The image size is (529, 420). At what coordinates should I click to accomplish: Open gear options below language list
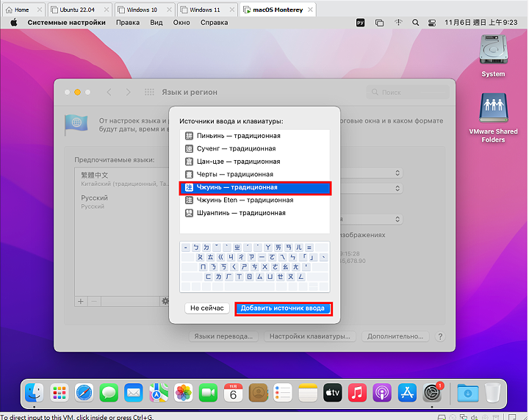[x=165, y=301]
